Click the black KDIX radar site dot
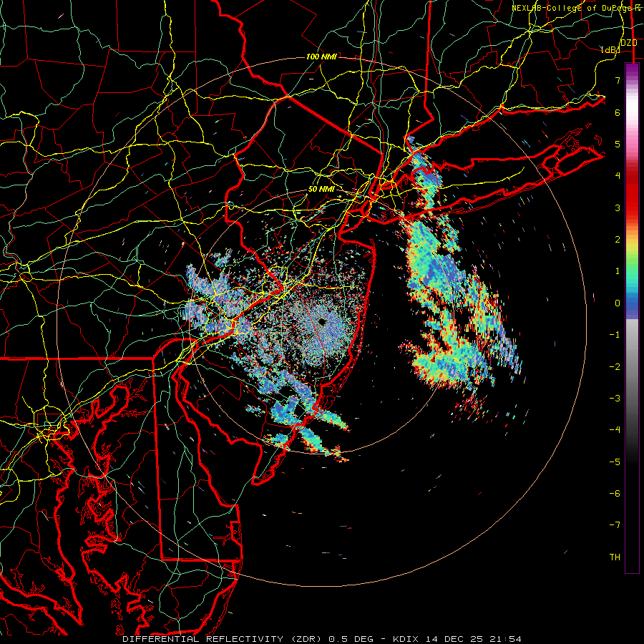 [322, 322]
